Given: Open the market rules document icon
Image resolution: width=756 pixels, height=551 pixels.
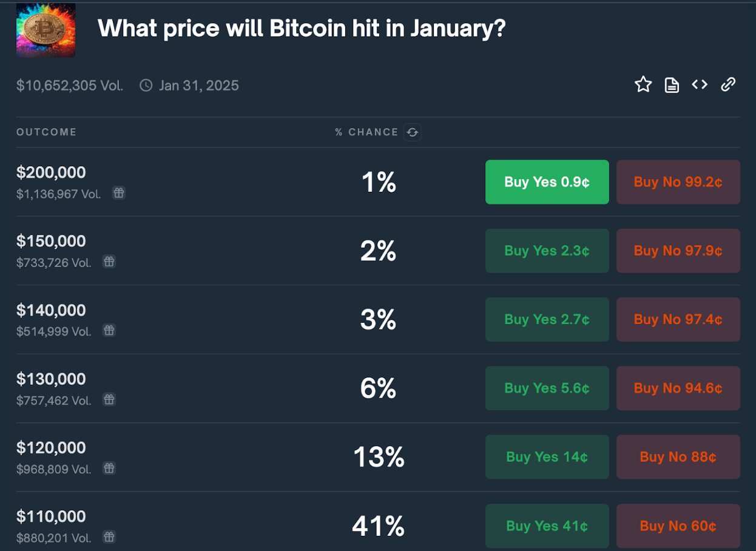Looking at the screenshot, I should [672, 85].
